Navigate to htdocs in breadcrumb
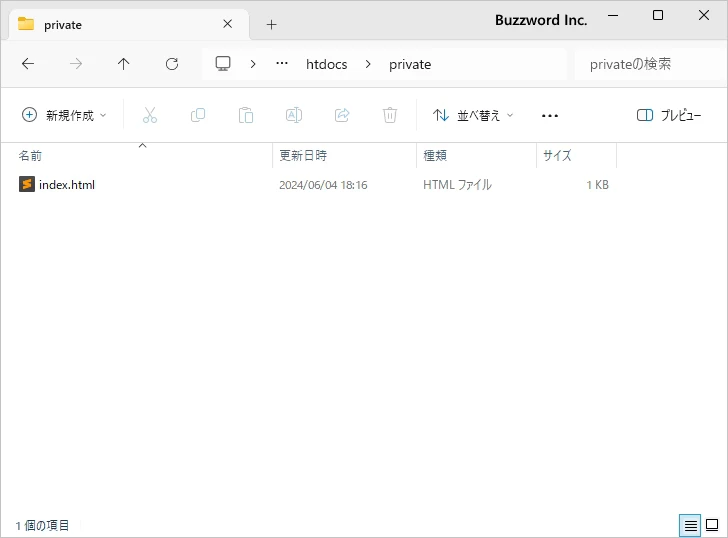 pyautogui.click(x=326, y=64)
